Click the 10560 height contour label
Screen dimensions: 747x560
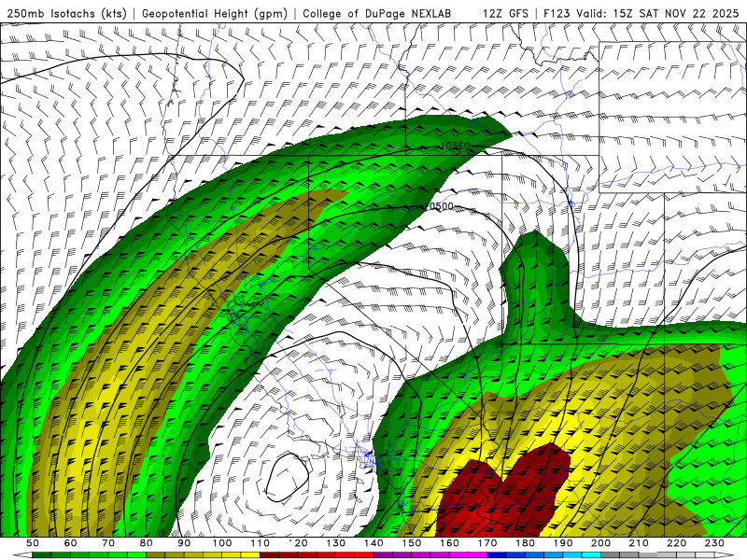click(x=455, y=146)
